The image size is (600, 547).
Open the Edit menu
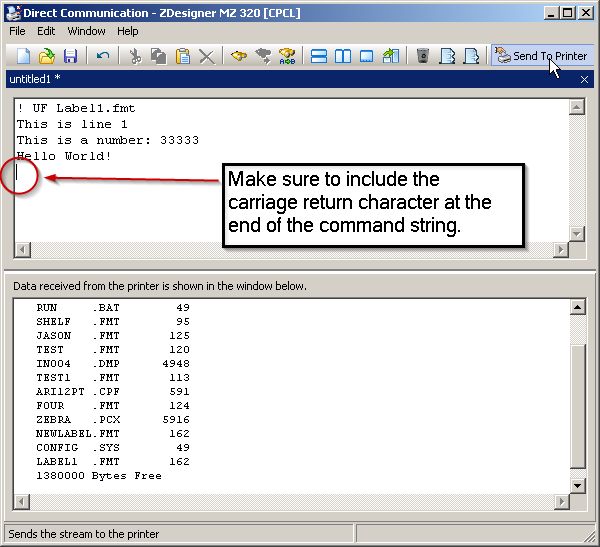click(x=46, y=31)
